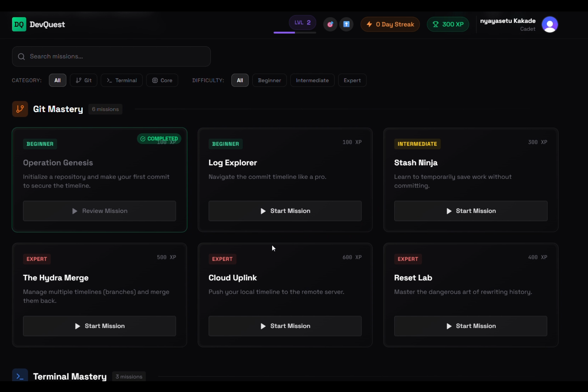Click the blue up-arrow badge icon
Screen dimensions: 588x392
pos(346,24)
